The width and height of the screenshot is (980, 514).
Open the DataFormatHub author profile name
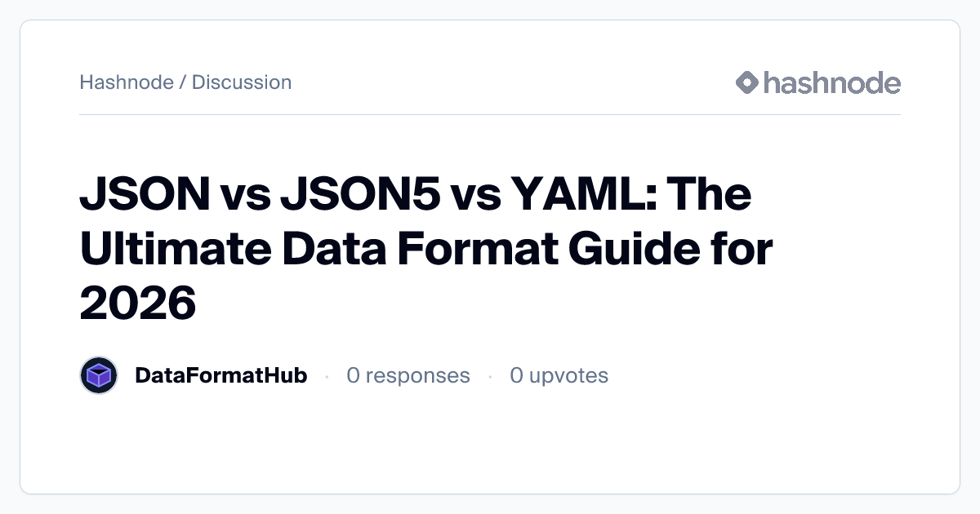pyautogui.click(x=220, y=375)
